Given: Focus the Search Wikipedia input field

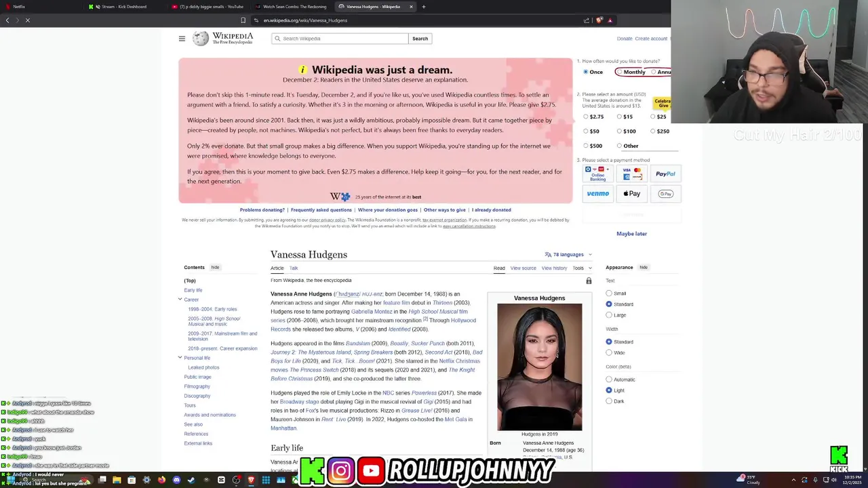Looking at the screenshot, I should pos(340,39).
